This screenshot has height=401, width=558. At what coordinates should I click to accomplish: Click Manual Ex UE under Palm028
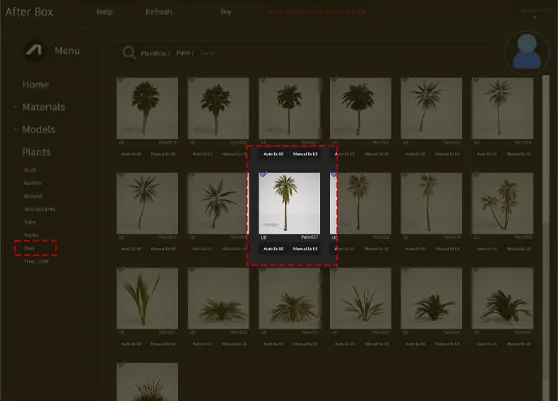tap(377, 249)
